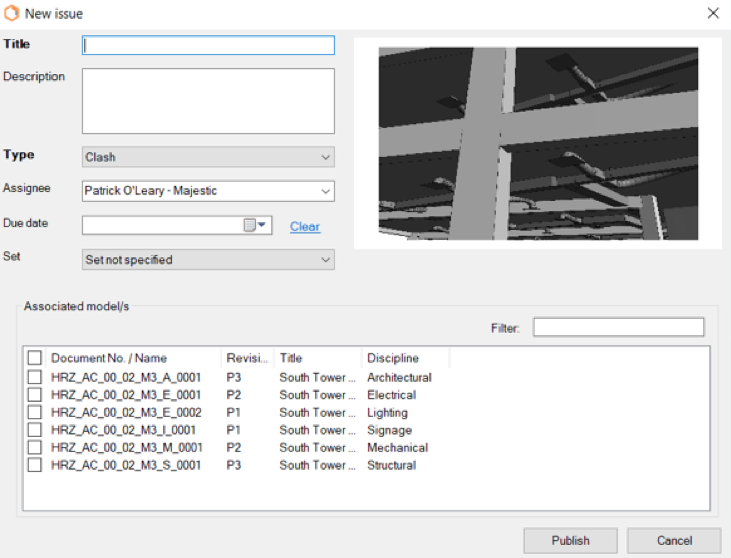Click revision P1 of the Lighting model

(233, 413)
